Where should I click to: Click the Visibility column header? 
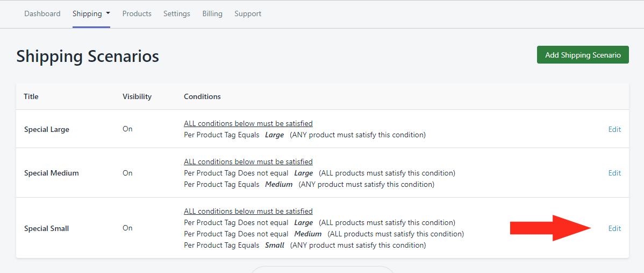click(137, 97)
